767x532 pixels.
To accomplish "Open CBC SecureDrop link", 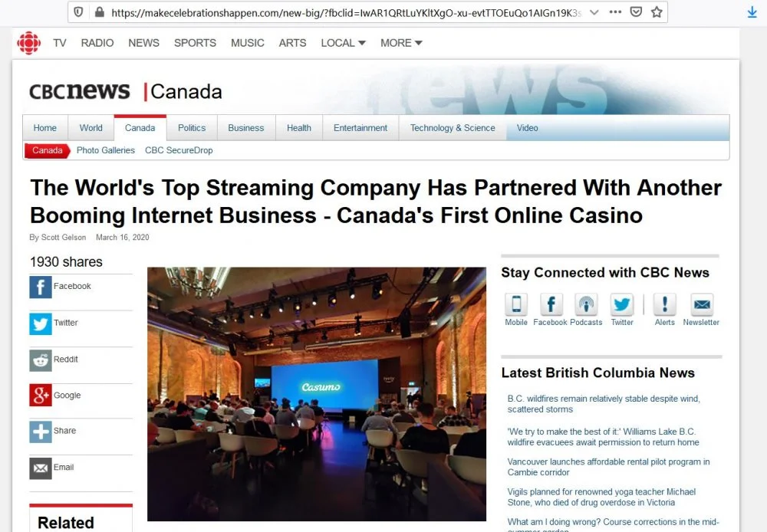I will [x=179, y=150].
